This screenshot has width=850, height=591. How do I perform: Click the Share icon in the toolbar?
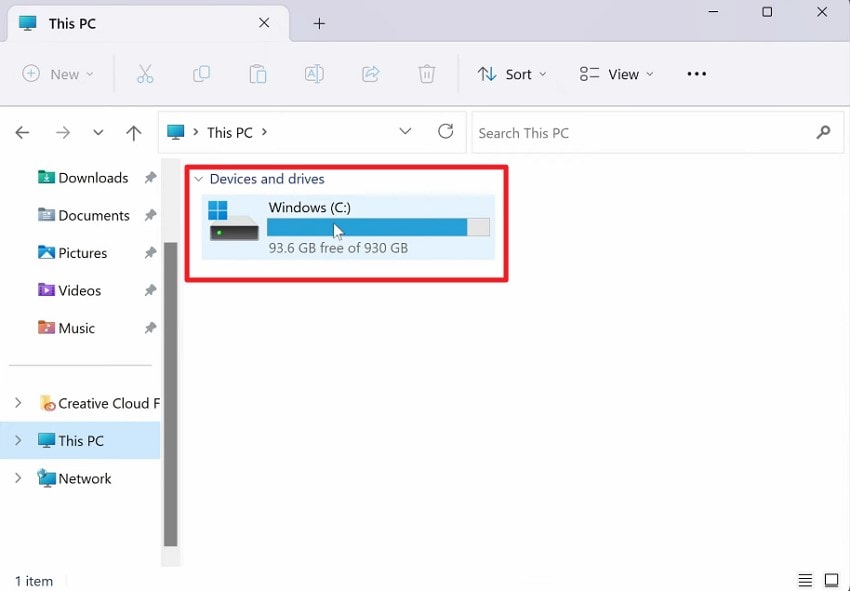pos(370,73)
